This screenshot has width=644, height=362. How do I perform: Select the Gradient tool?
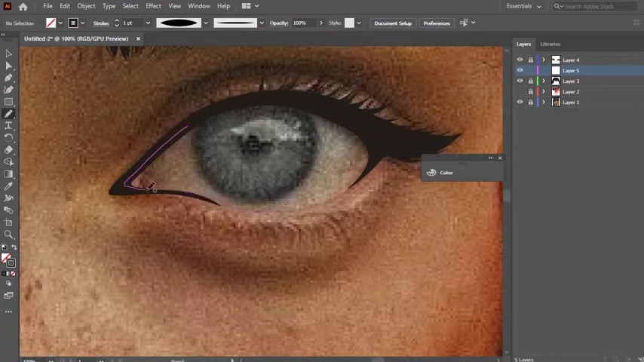pyautogui.click(x=8, y=174)
